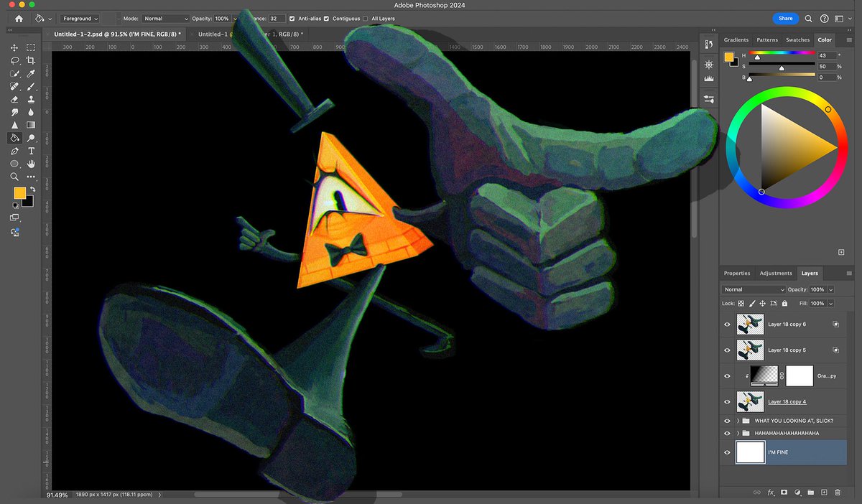The height and width of the screenshot is (504, 862).
Task: Select the Paint Bucket tool
Action: pyautogui.click(x=14, y=138)
